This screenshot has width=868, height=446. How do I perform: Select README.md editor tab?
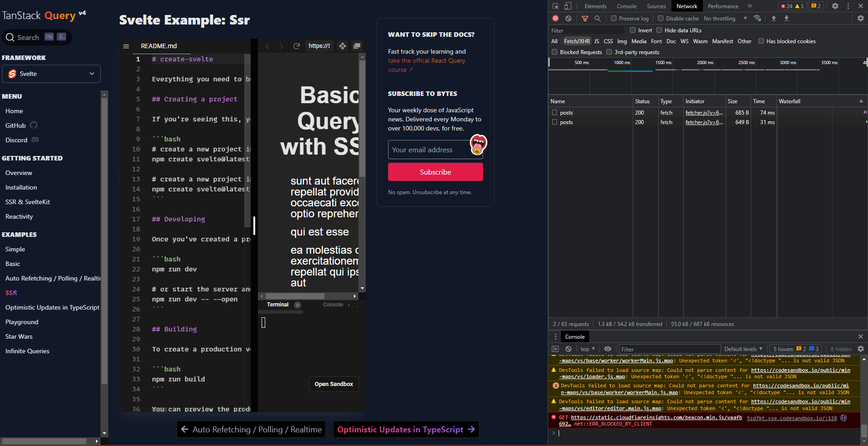click(x=159, y=46)
